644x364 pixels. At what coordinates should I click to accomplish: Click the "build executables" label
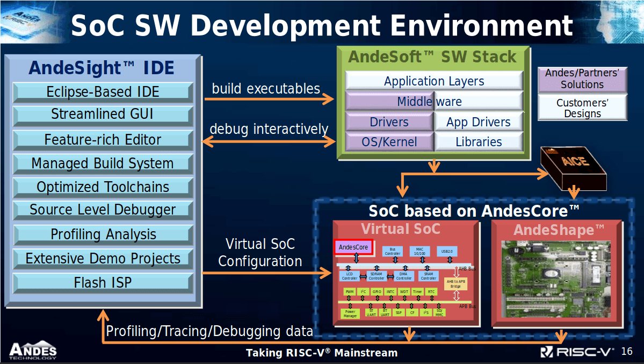point(266,88)
